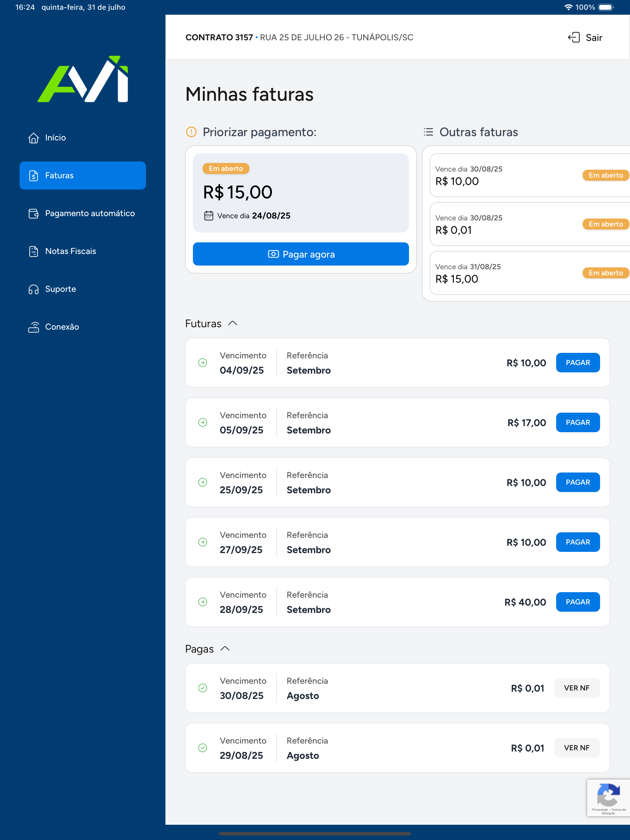Open the other invoice due 31/08/25

pos(530,273)
